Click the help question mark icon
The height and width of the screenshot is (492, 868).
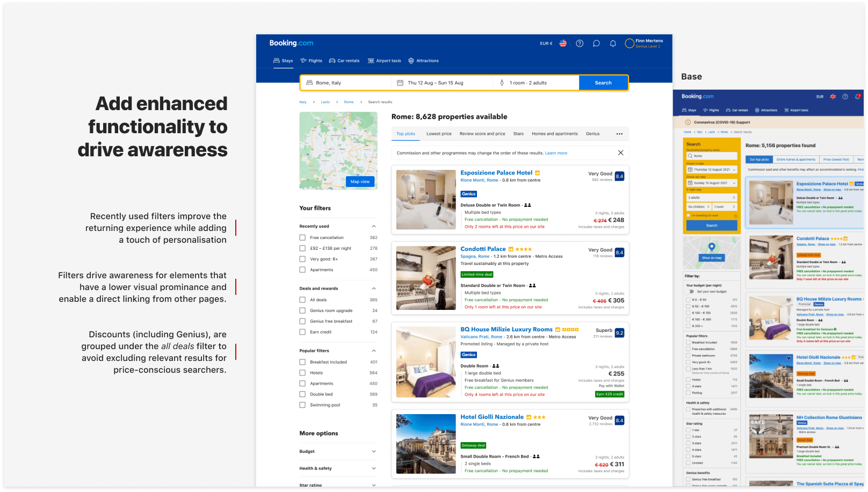580,44
